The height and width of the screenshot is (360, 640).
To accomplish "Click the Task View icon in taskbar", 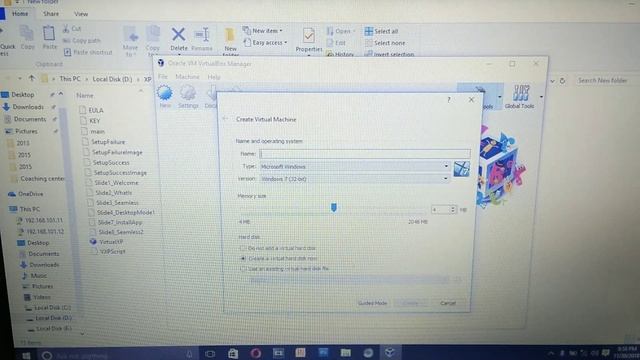I will click(210, 353).
